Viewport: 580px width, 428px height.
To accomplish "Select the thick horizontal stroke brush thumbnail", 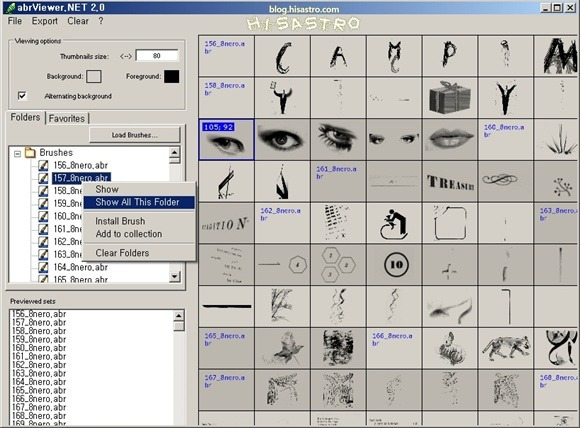I will click(226, 307).
